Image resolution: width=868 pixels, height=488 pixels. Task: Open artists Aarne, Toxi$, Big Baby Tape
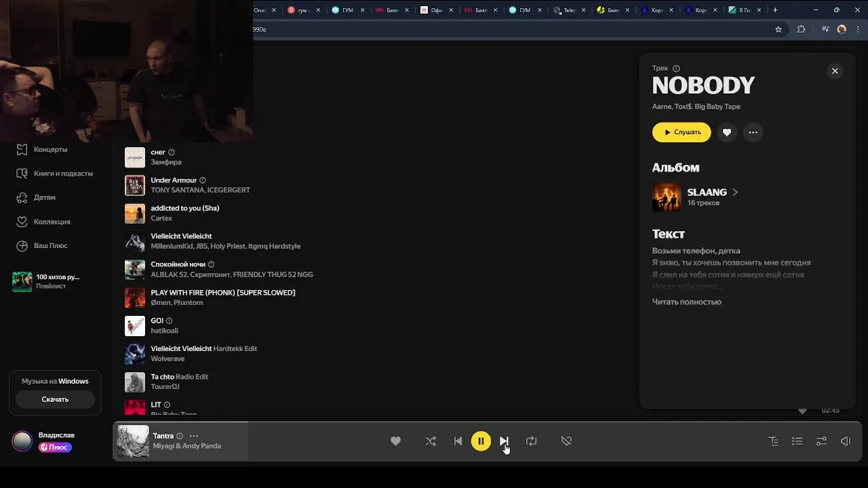[696, 106]
